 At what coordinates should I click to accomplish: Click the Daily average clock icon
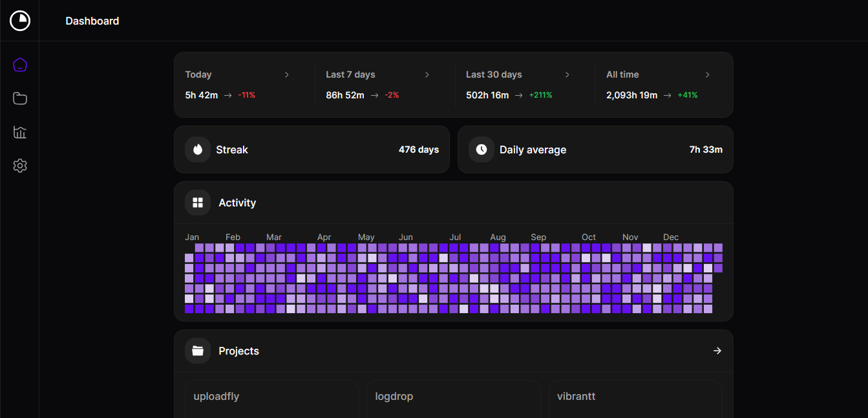click(x=482, y=149)
